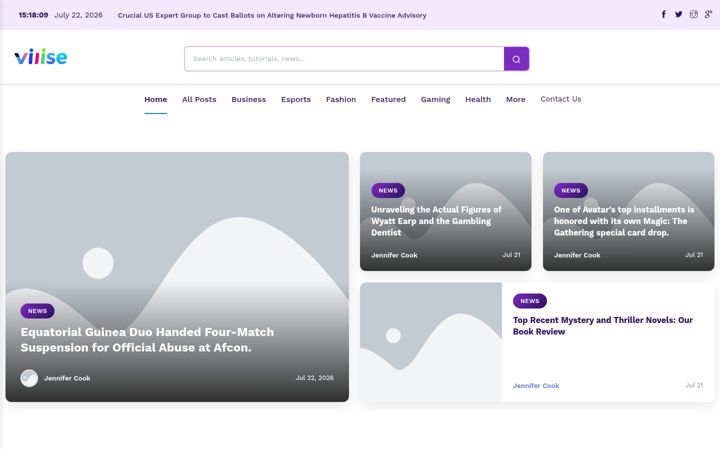Image resolution: width=720 pixels, height=450 pixels.
Task: Open the Avatar Magic: The Gathering article
Action: click(624, 221)
